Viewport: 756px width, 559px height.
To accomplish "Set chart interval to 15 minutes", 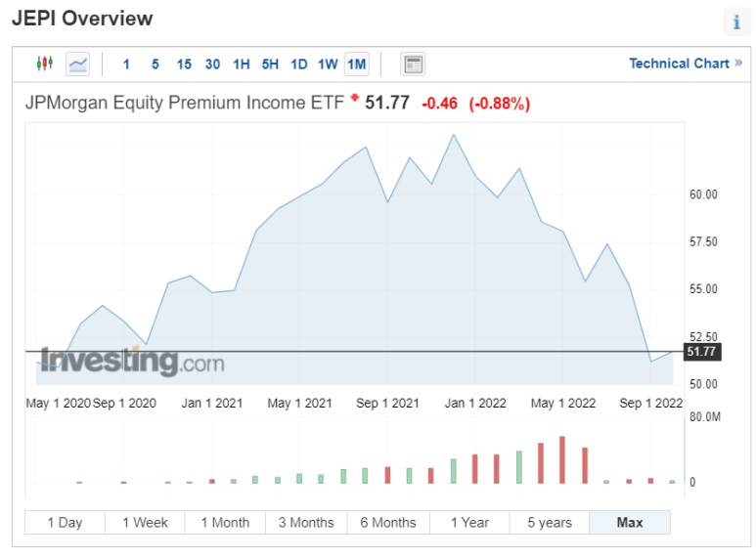I will 184,64.
